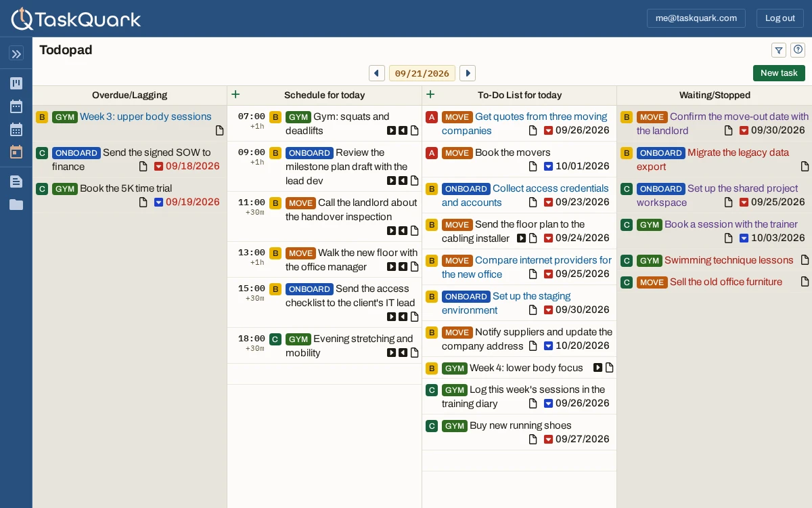This screenshot has width=812, height=508.
Task: Click the 'Schedule for today' column header
Action: click(x=325, y=96)
